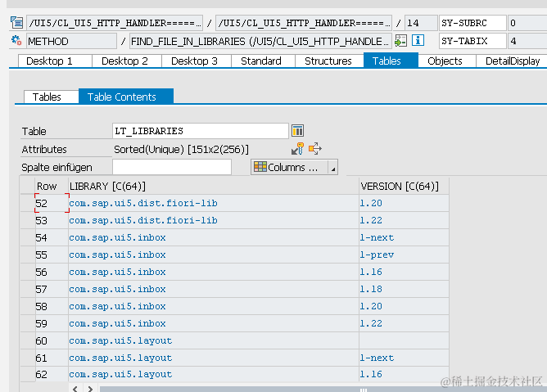Open the Objects tab
547x392 pixels.
click(447, 61)
